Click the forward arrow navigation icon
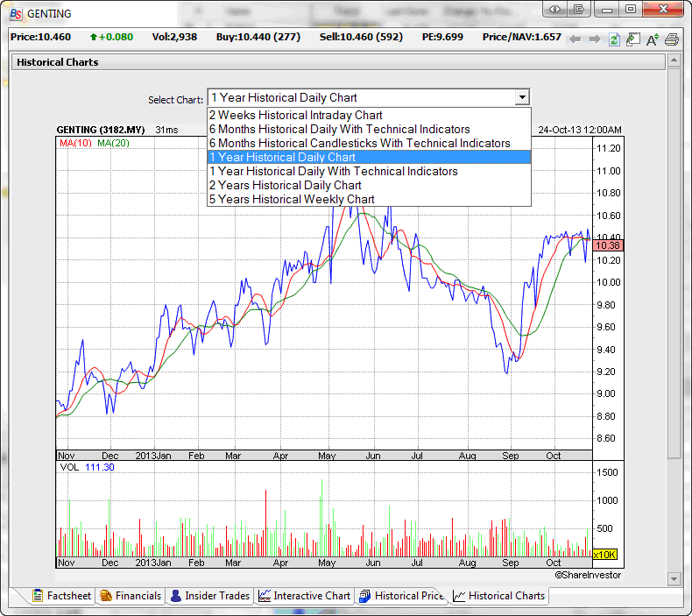Image resolution: width=692 pixels, height=616 pixels. (x=595, y=39)
